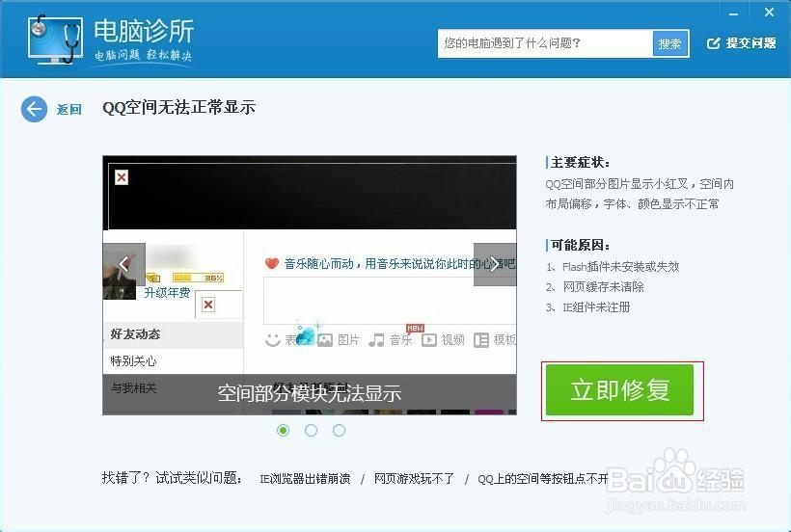Screen dimensions: 791x532
Task: Click the 搜索 button
Action: click(670, 44)
